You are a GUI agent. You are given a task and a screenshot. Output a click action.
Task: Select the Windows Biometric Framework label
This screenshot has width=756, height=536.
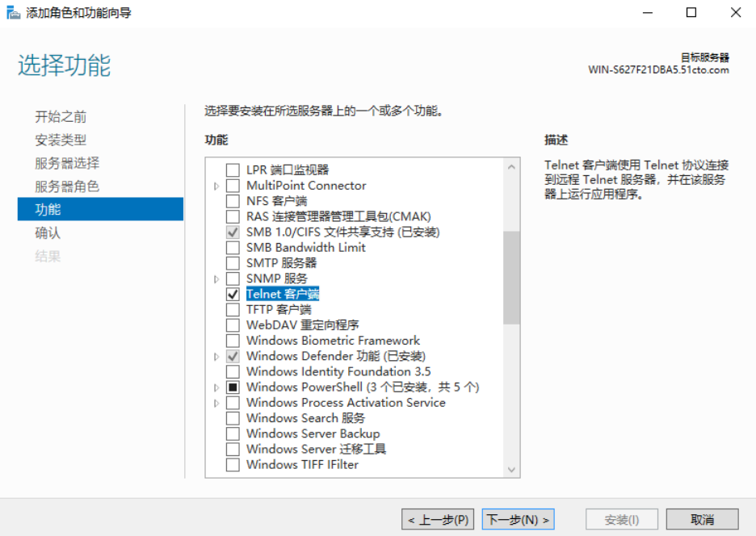tap(333, 341)
